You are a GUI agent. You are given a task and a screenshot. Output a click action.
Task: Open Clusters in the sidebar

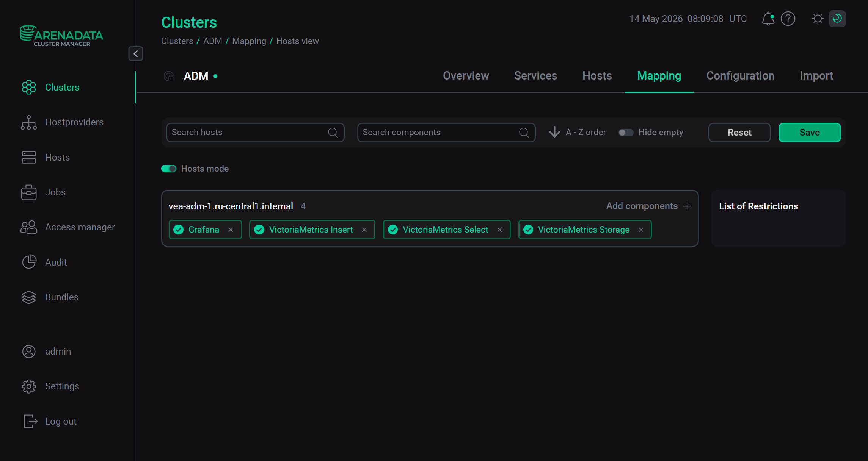(50, 88)
